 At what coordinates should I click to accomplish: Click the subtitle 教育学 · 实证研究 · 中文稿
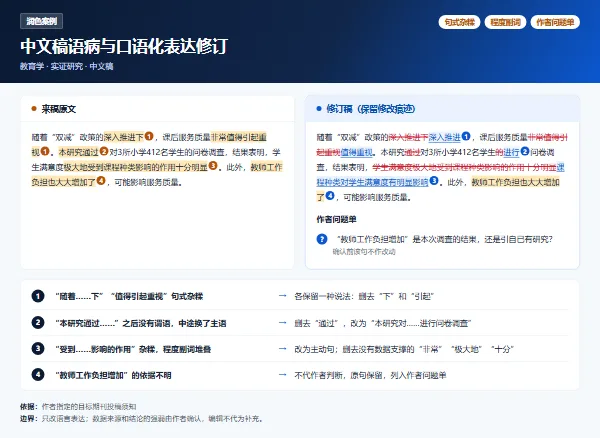pos(67,66)
